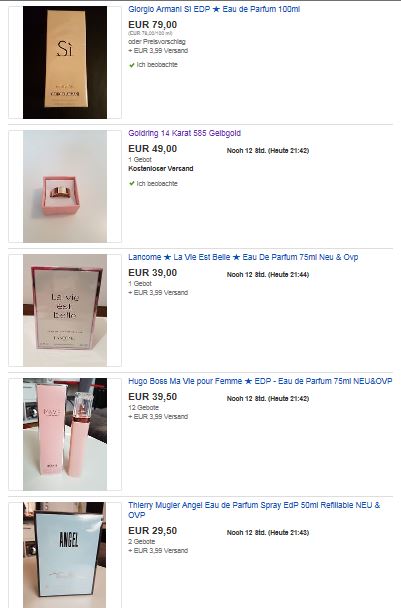Click 'oder Preisvorschlag' under Armani price
The image size is (401, 608).
157,42
